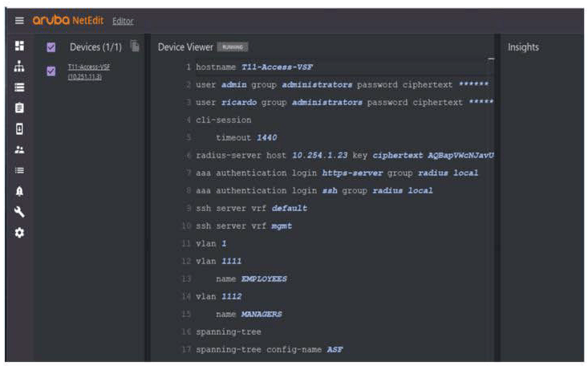Select the vlan 1111 config line
The width and height of the screenshot is (588, 366).
(218, 261)
